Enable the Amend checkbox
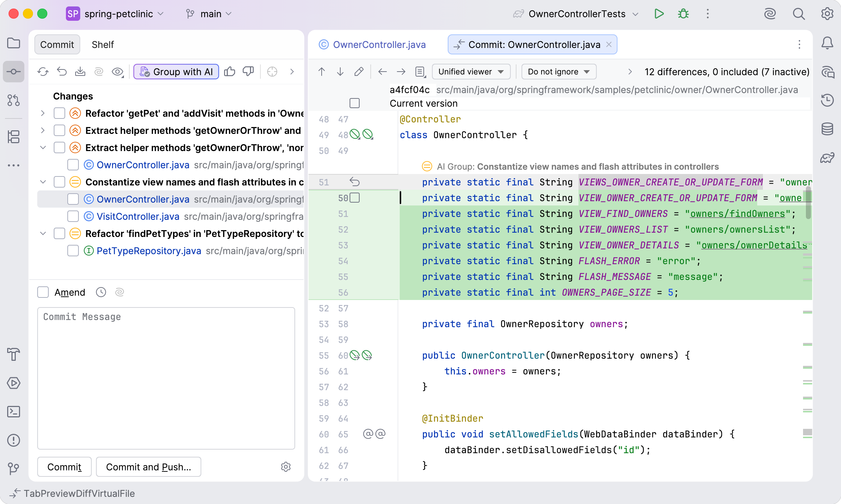The height and width of the screenshot is (504, 841). coord(43,292)
